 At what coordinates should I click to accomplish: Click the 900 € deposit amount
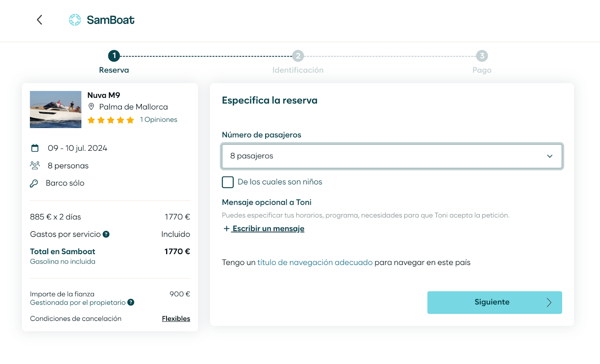(x=180, y=294)
